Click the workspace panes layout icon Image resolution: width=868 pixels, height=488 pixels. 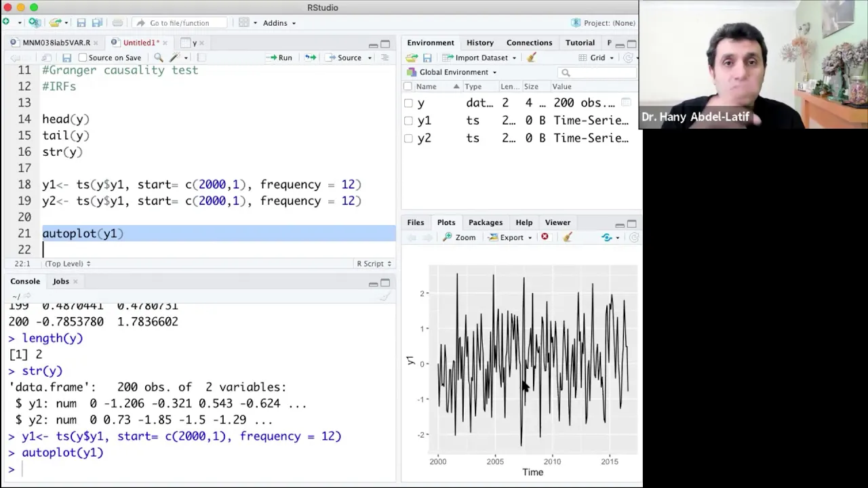(x=243, y=22)
